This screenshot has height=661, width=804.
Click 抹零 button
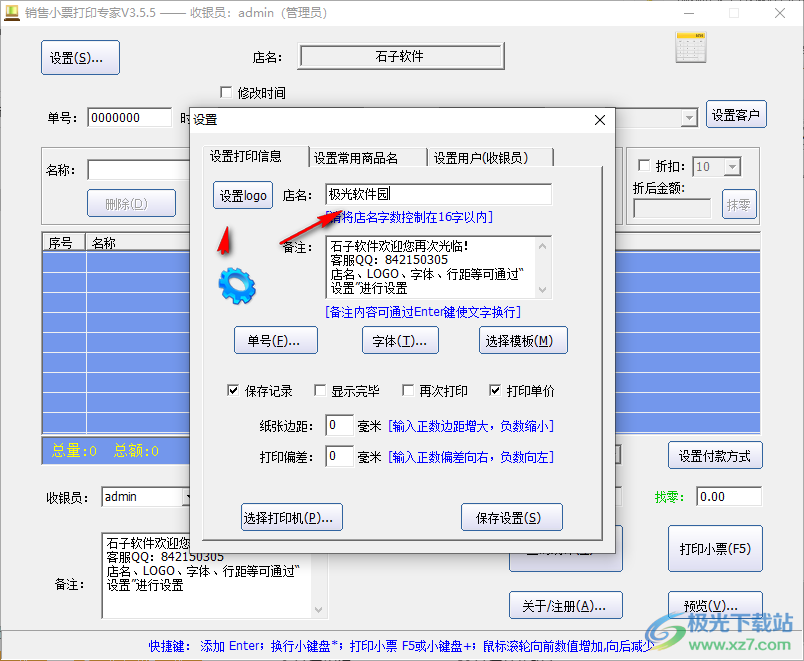[739, 205]
